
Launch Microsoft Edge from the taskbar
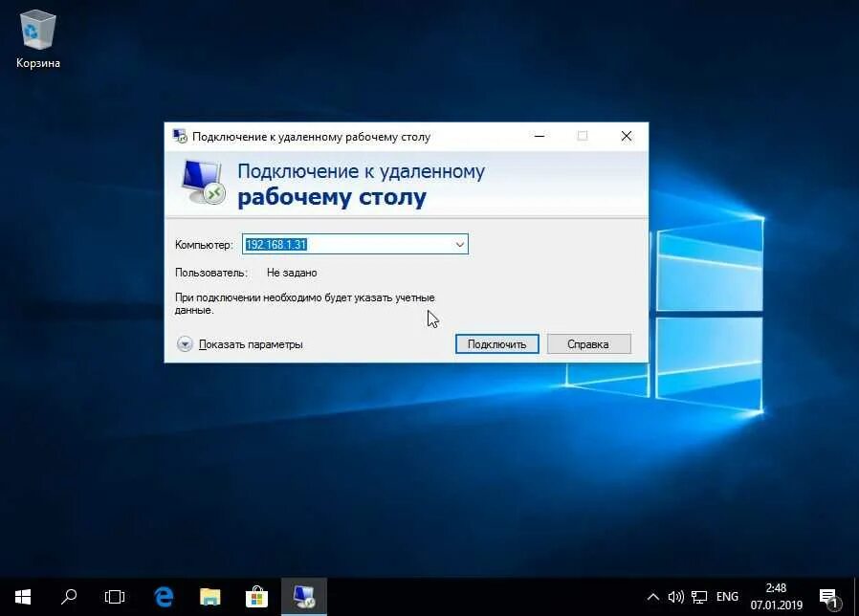164,597
